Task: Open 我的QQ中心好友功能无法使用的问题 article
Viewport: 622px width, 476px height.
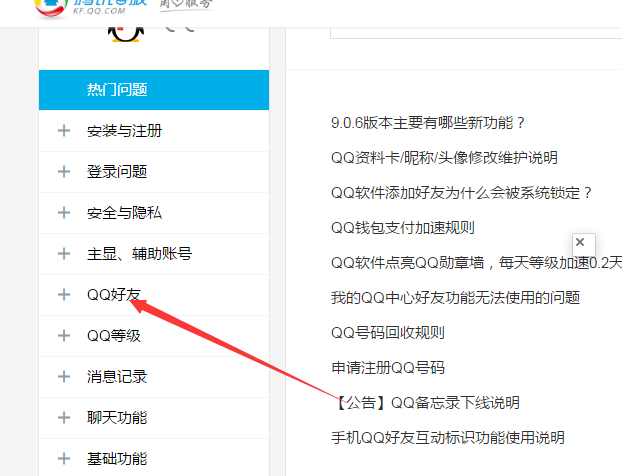Action: point(455,297)
